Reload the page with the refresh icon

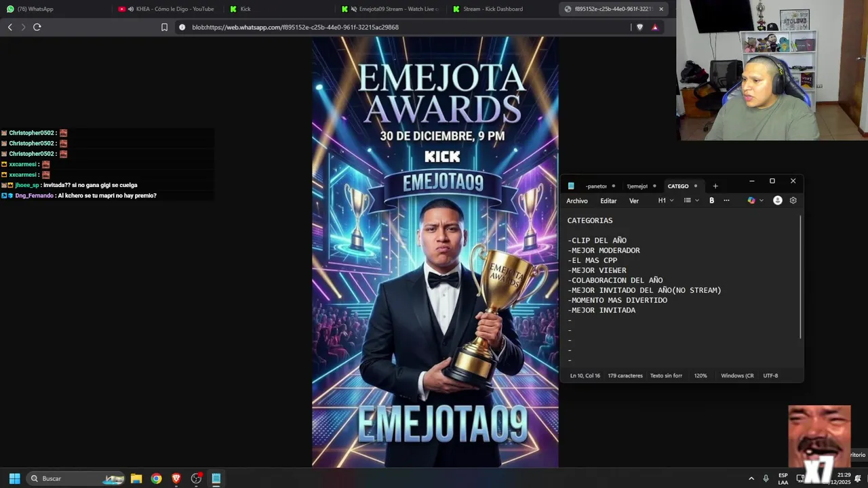point(37,27)
